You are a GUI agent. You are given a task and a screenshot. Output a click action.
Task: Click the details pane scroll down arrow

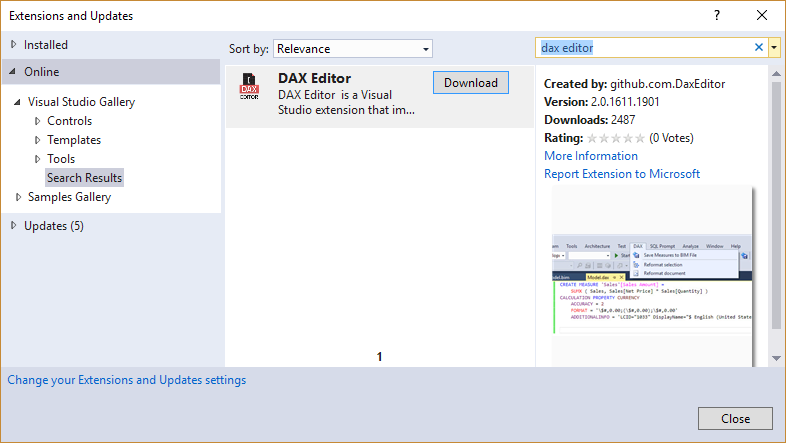coord(776,358)
